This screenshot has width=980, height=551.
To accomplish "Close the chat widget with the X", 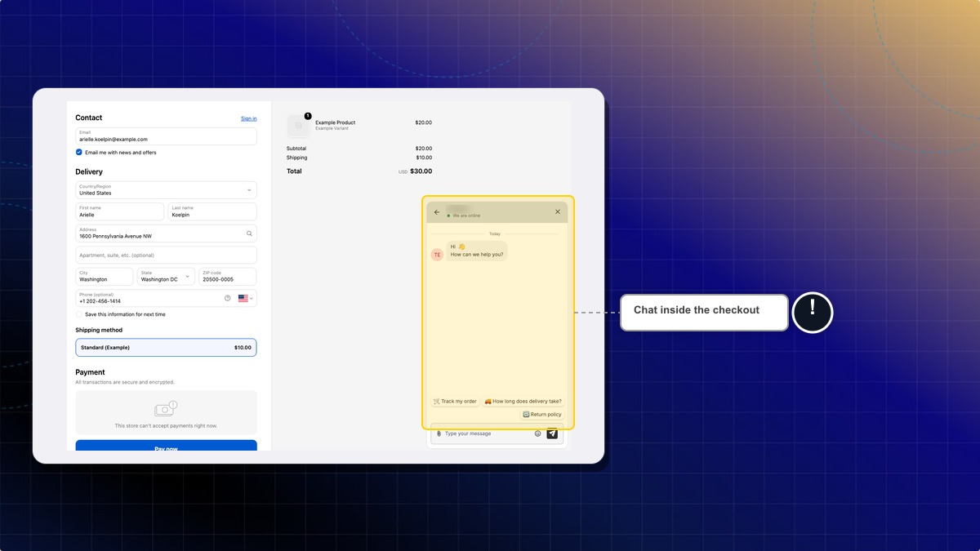I will tap(558, 212).
